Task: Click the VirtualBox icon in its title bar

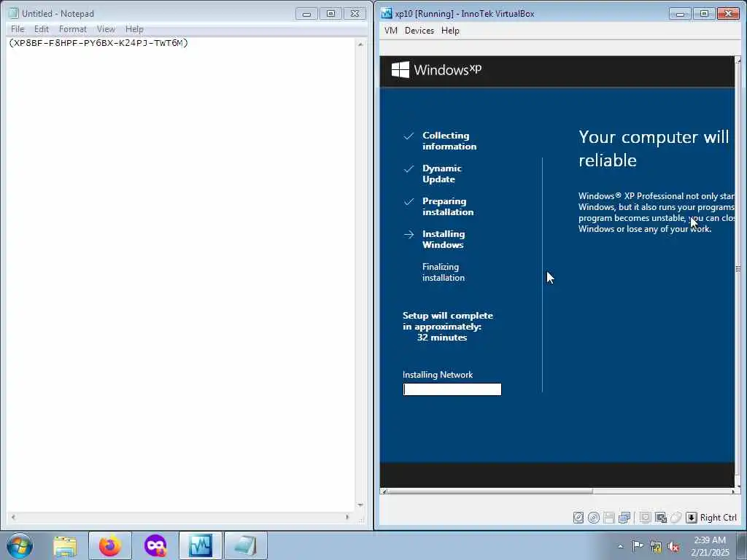Action: (387, 13)
